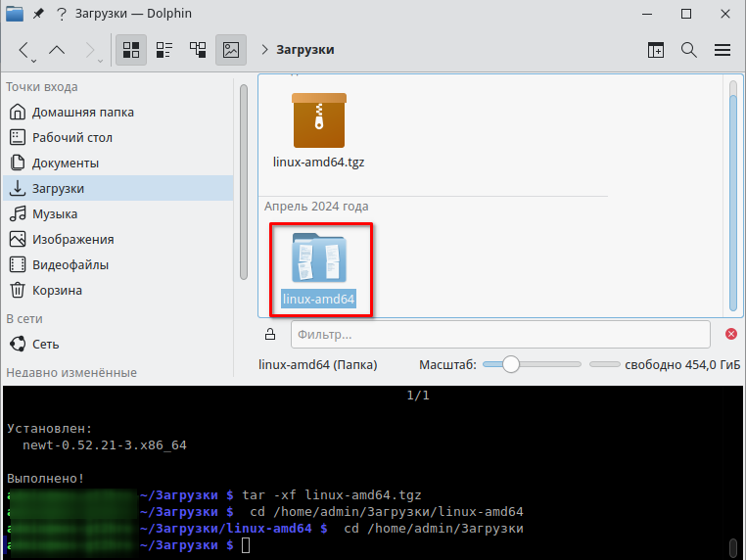Image resolution: width=746 pixels, height=560 pixels.
Task: Click the Масштаб zoom slider handle
Action: click(x=510, y=365)
